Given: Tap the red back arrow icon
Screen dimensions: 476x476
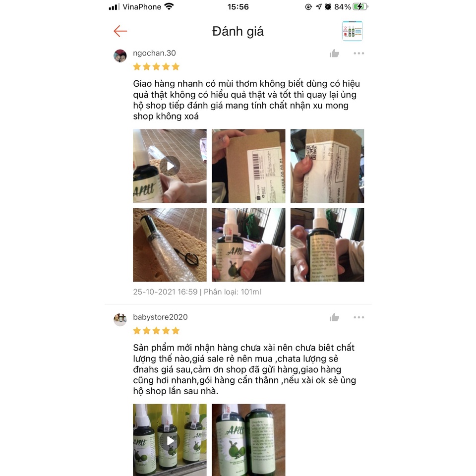Looking at the screenshot, I should click(120, 31).
